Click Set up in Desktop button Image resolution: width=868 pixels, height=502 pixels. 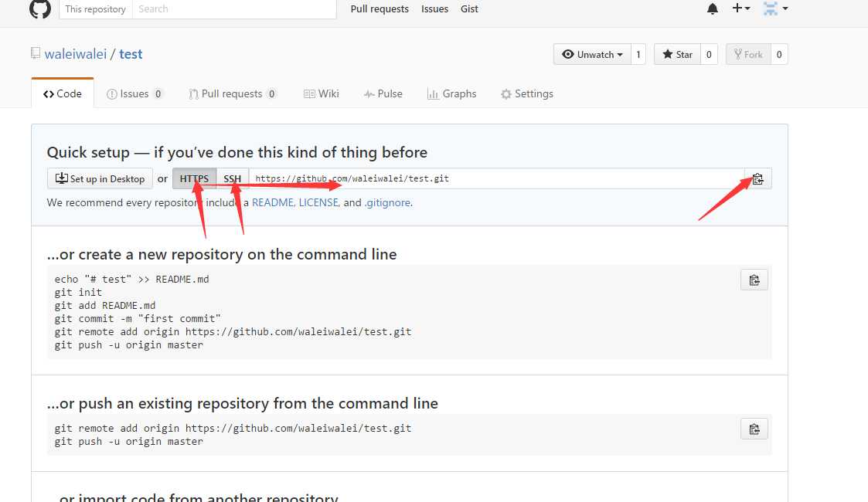click(100, 178)
